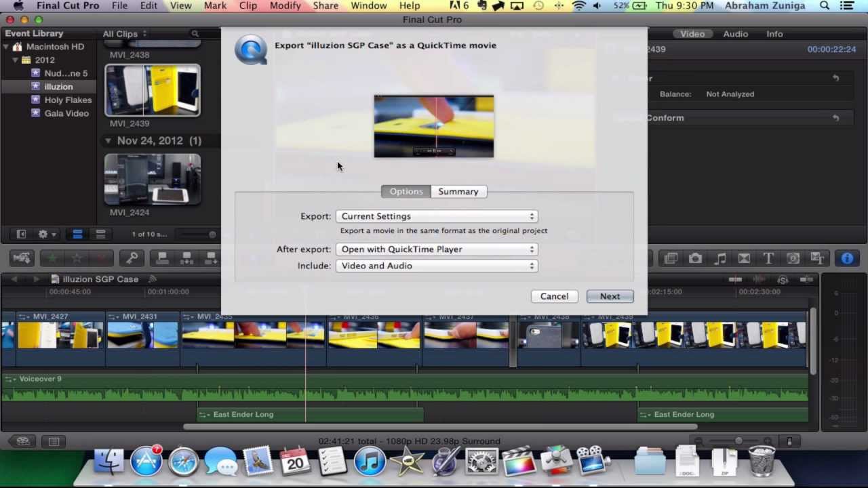868x488 pixels.
Task: Open iMovie star icon in Dock
Action: [407, 462]
